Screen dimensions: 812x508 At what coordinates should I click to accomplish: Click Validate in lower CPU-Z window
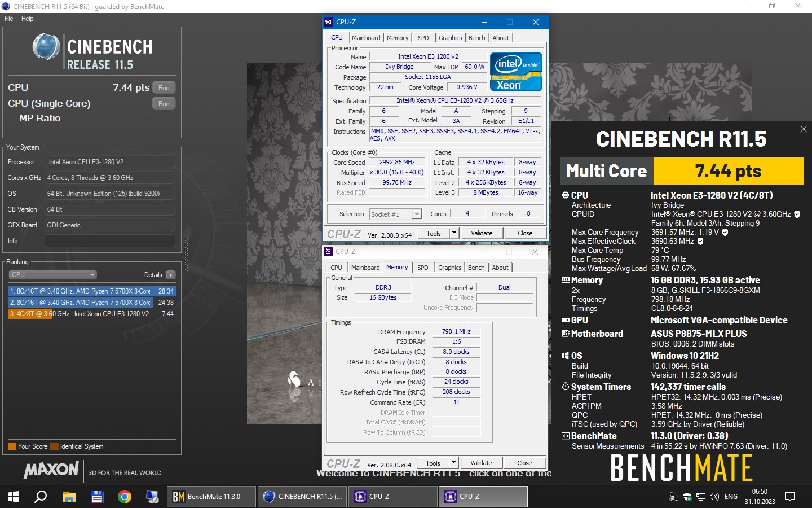pos(481,463)
